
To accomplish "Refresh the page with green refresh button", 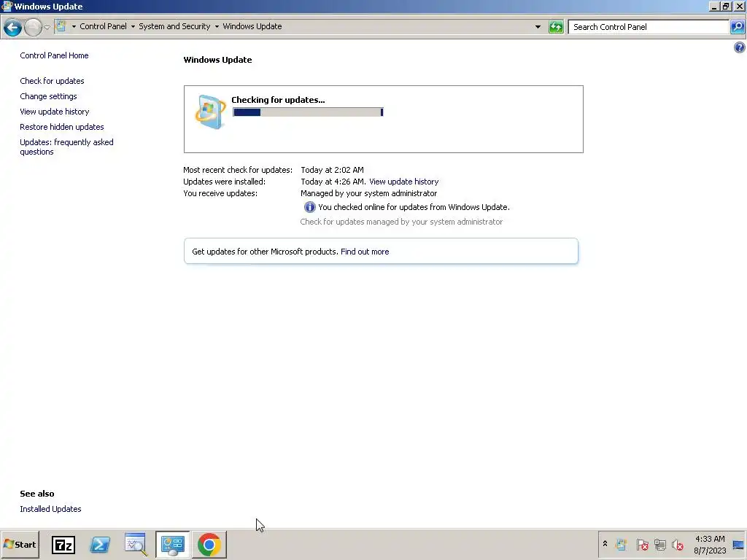I will (555, 27).
